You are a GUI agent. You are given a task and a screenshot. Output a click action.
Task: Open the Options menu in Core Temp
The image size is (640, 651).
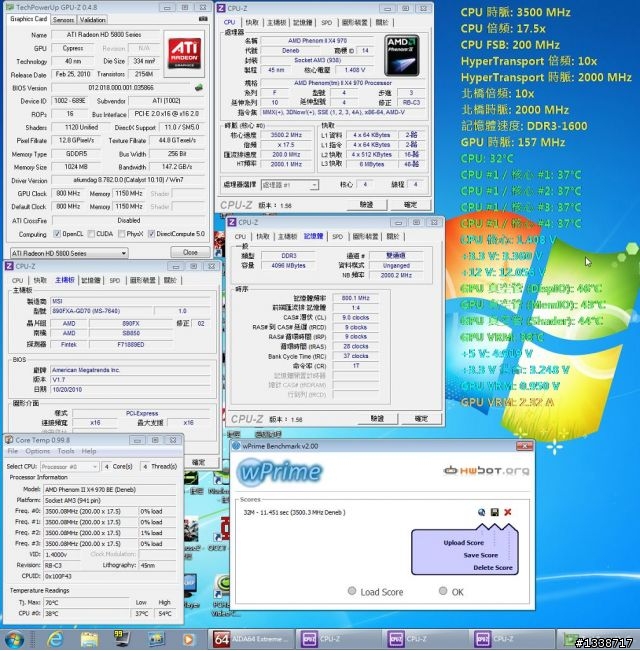click(37, 451)
